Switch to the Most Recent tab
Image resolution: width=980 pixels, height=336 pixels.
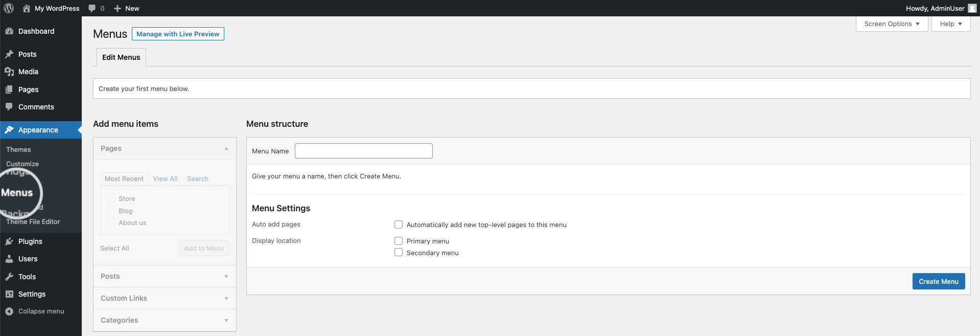(124, 178)
